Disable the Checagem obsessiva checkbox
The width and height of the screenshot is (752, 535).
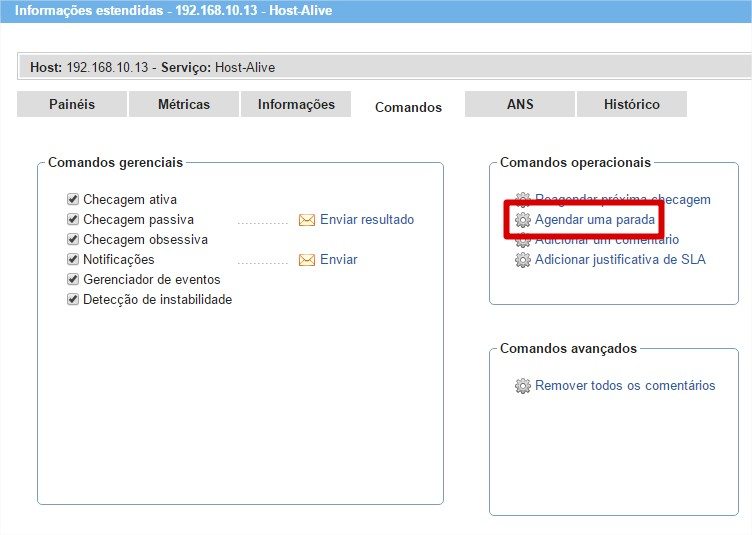coord(73,240)
